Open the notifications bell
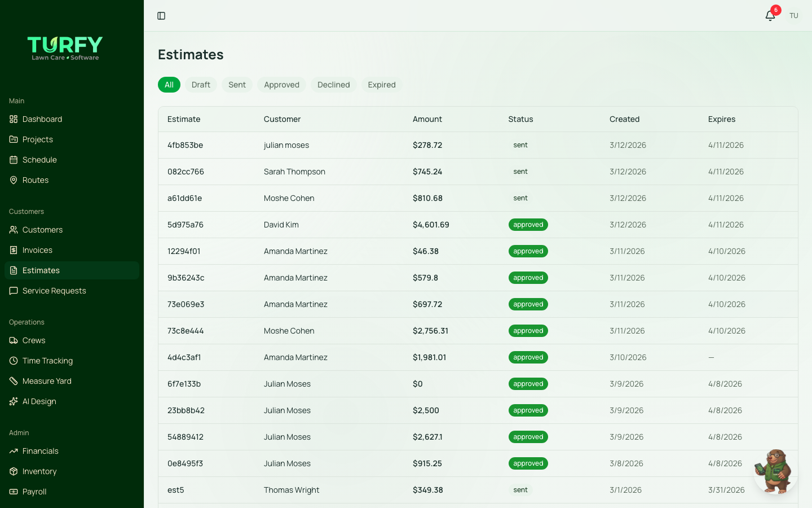The height and width of the screenshot is (508, 812). pyautogui.click(x=770, y=16)
